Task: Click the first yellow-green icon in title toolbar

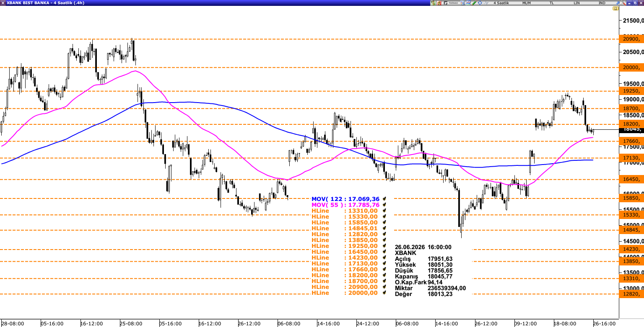Action: coord(433,3)
